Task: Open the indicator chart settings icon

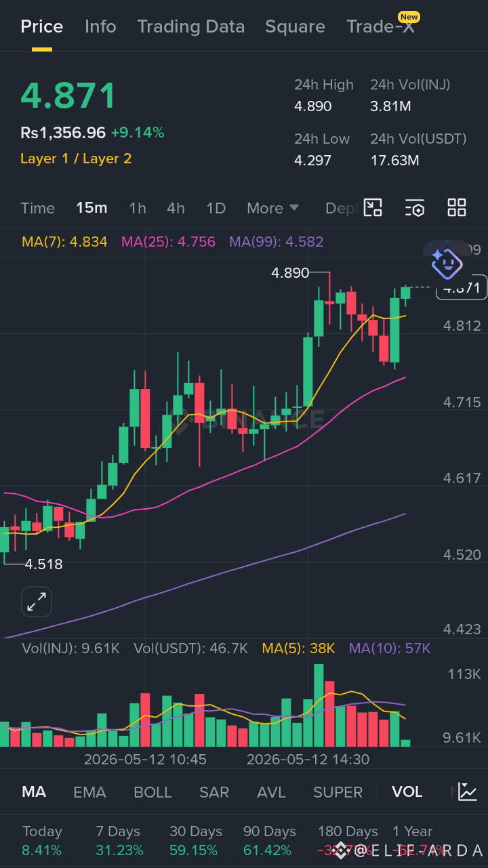Action: (467, 791)
